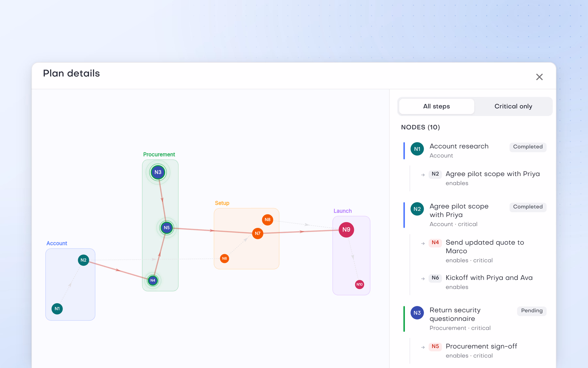This screenshot has height=368, width=588.
Task: Click the red N4 badge in list
Action: point(435,243)
